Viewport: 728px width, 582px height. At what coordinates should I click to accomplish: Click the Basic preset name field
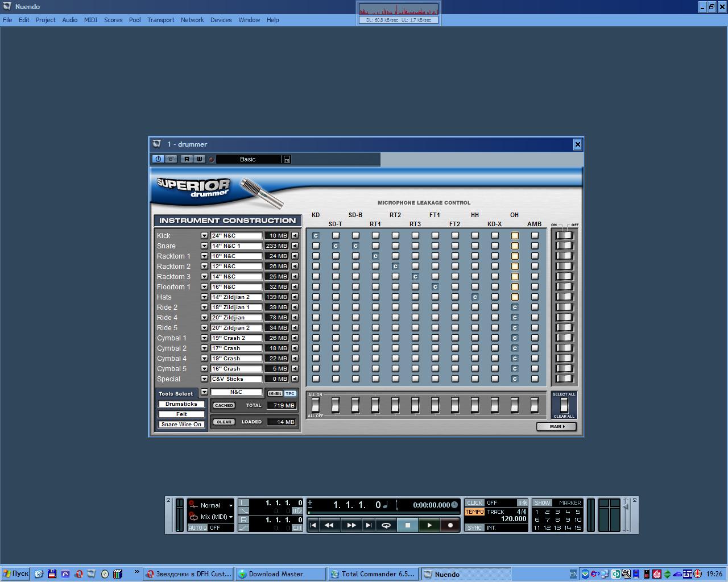point(248,159)
